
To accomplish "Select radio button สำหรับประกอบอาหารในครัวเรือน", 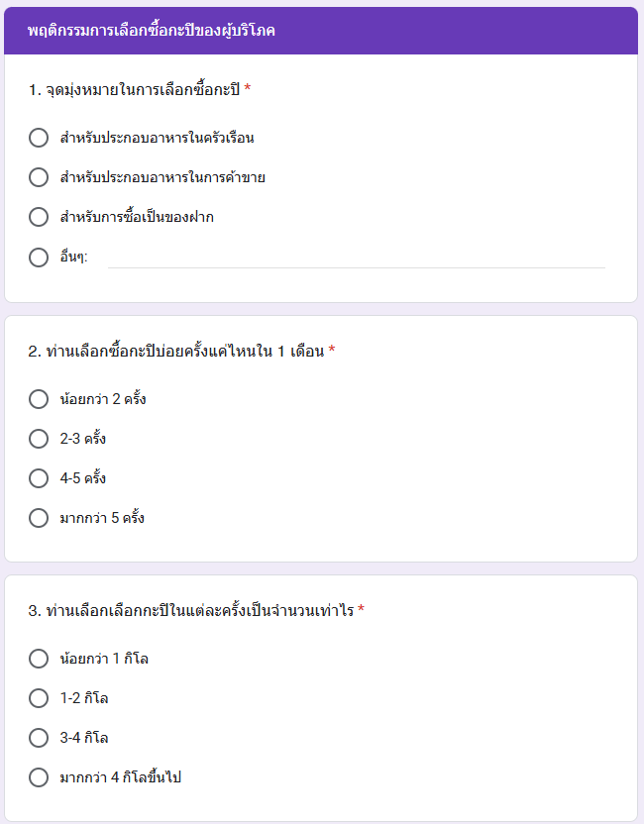I will click(x=39, y=138).
